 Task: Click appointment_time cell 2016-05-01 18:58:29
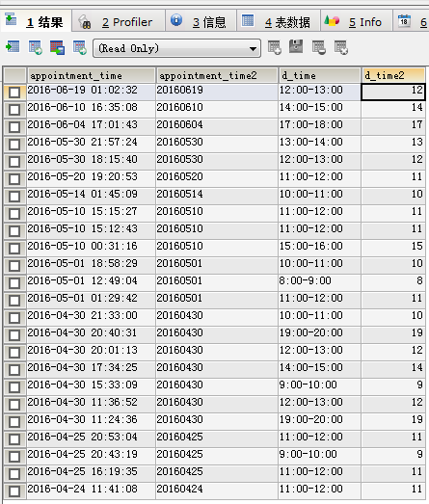coord(91,266)
